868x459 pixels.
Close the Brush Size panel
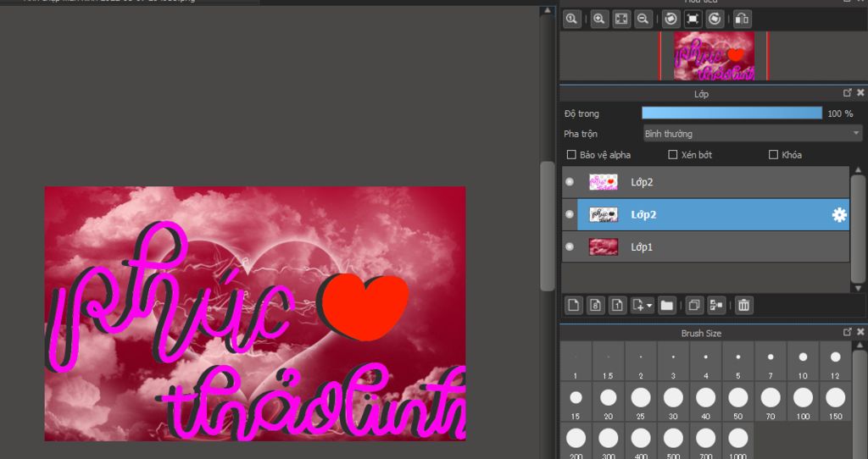860,332
